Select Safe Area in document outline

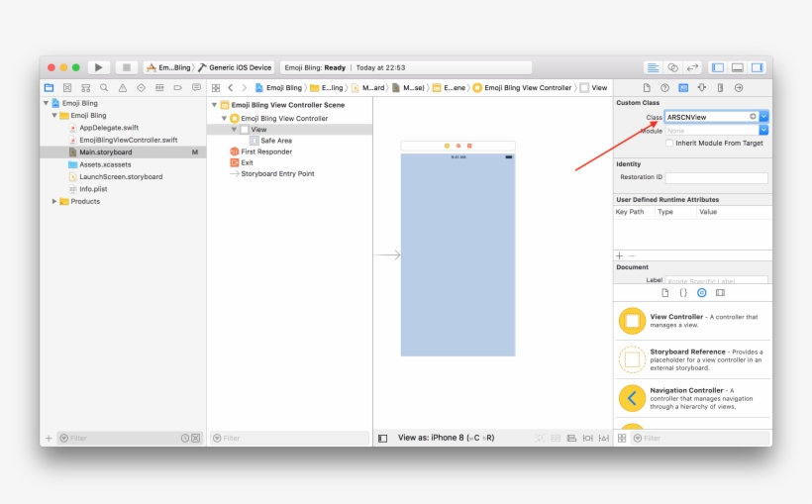[x=271, y=141]
